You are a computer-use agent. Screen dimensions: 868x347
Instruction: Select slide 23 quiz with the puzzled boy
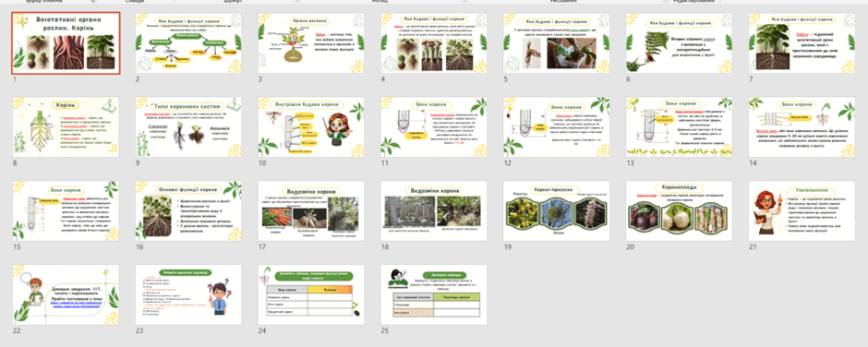(x=188, y=294)
